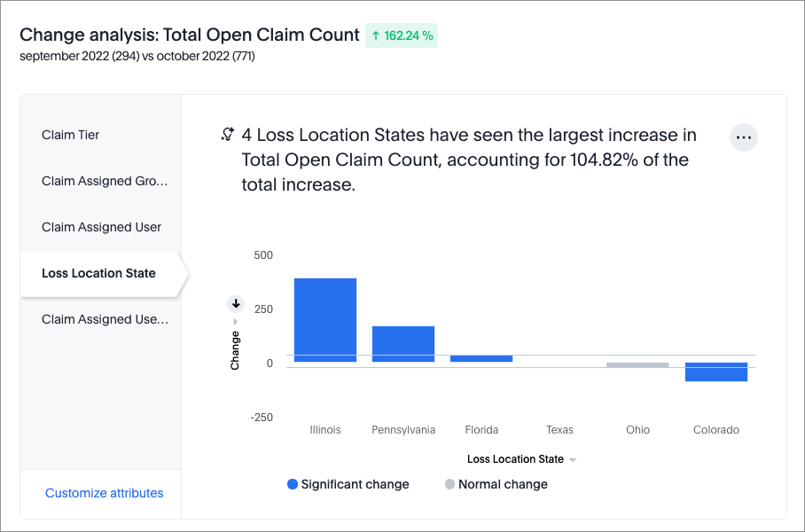Click the Customize attributes link
Screen dimensions: 805x532
105,493
